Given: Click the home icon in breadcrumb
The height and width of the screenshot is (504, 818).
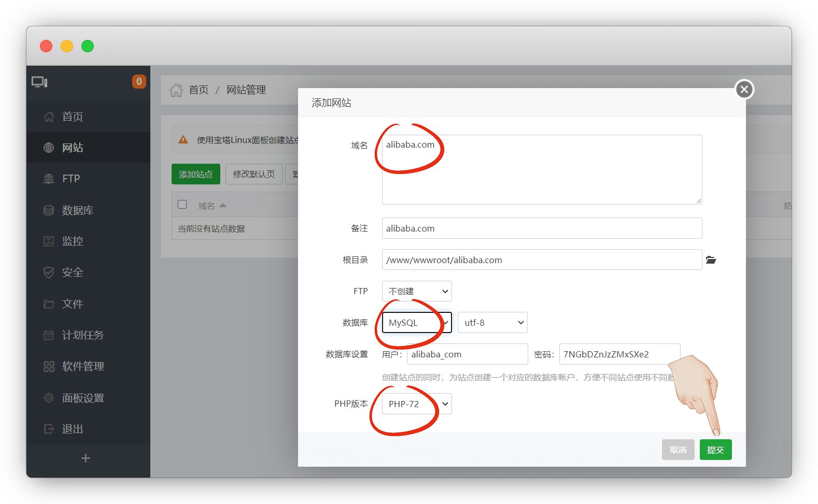Looking at the screenshot, I should tap(176, 90).
